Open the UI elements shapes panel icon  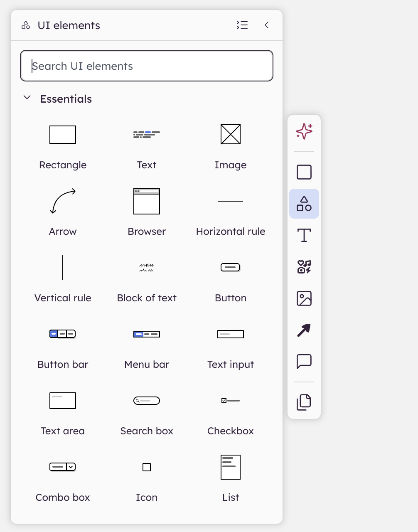click(304, 203)
